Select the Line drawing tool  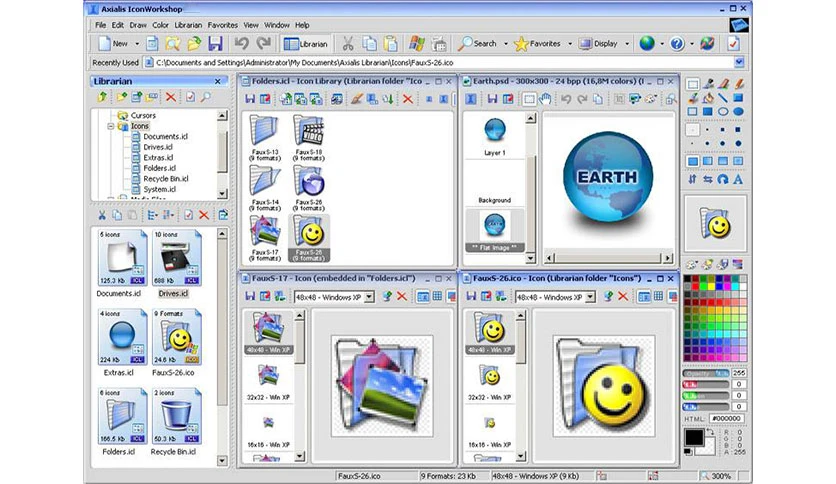coord(723,98)
